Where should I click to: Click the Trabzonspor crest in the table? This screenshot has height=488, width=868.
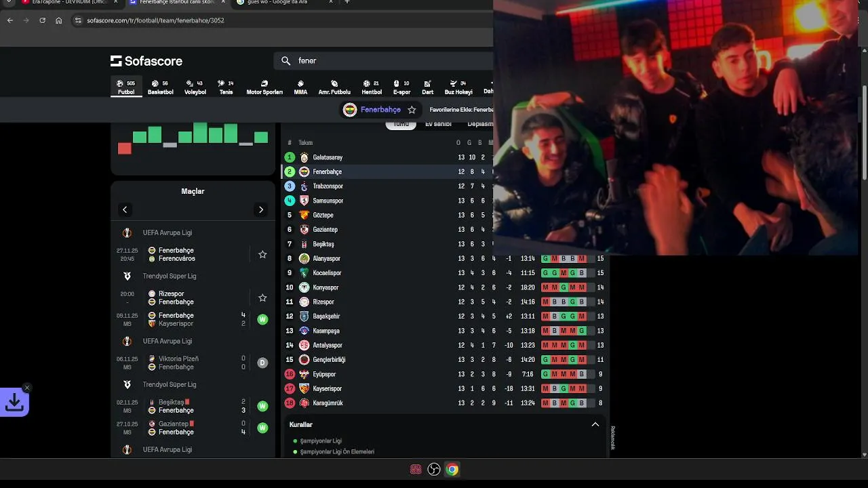click(304, 186)
